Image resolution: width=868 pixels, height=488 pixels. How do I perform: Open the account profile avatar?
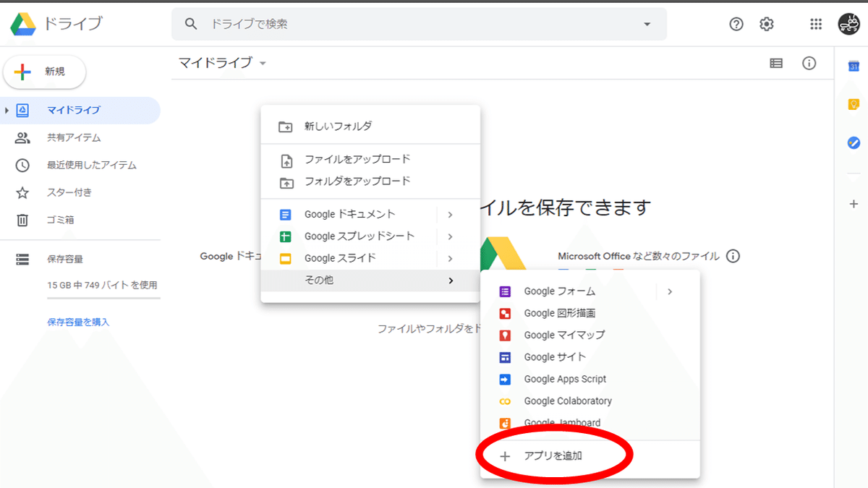coord(849,24)
